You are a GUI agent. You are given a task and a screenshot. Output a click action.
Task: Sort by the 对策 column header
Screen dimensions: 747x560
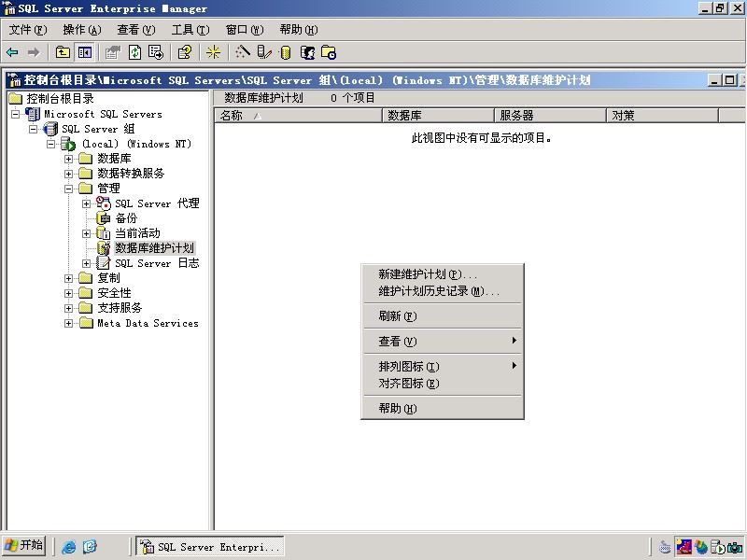(x=662, y=115)
